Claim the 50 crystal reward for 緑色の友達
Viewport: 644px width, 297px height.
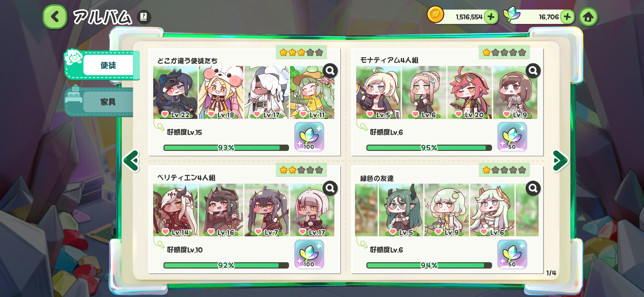pyautogui.click(x=512, y=254)
